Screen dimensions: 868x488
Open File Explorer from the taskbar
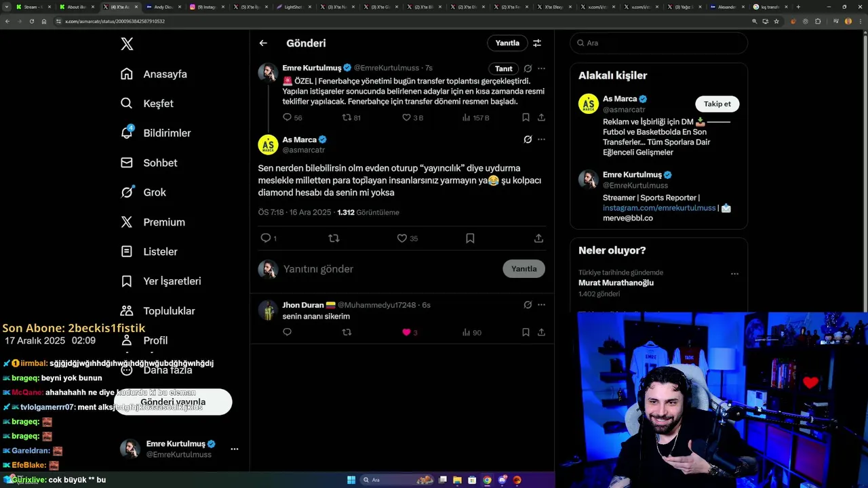tap(458, 480)
